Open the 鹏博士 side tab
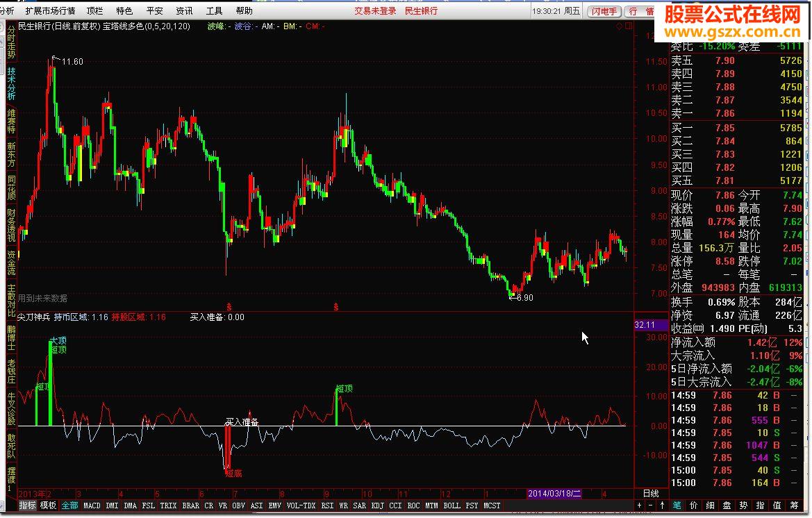 (x=11, y=337)
